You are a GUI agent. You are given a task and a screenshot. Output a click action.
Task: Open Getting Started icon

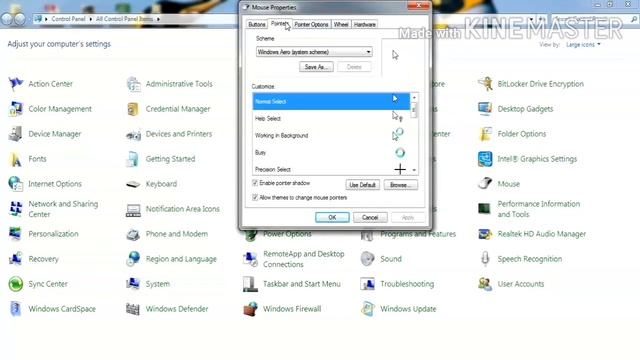[133, 159]
